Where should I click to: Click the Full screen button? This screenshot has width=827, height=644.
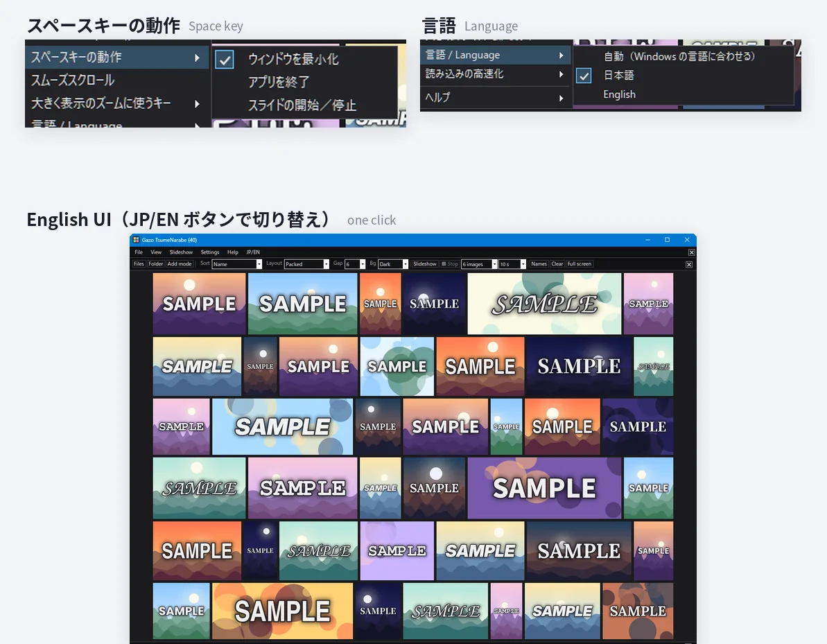579,263
